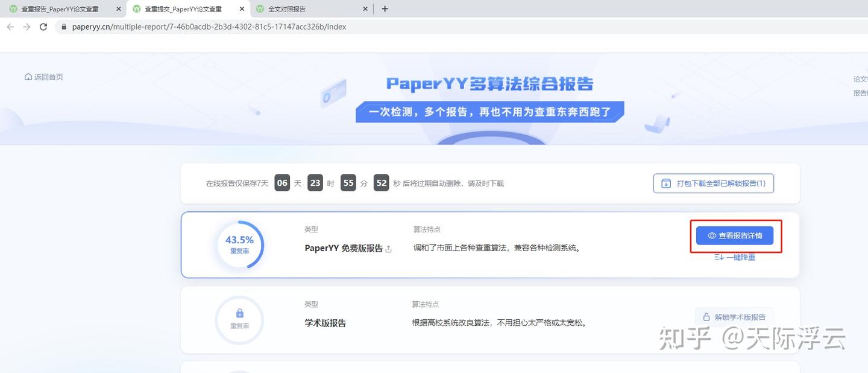Click the home icon beside 返回首页
The image size is (868, 373).
tap(28, 77)
